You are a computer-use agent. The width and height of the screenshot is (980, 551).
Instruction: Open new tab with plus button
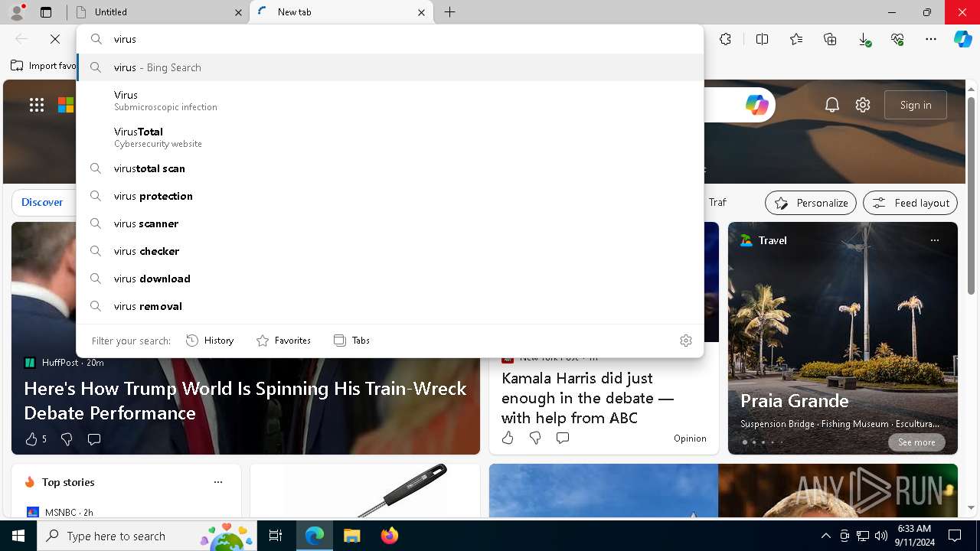pyautogui.click(x=450, y=12)
